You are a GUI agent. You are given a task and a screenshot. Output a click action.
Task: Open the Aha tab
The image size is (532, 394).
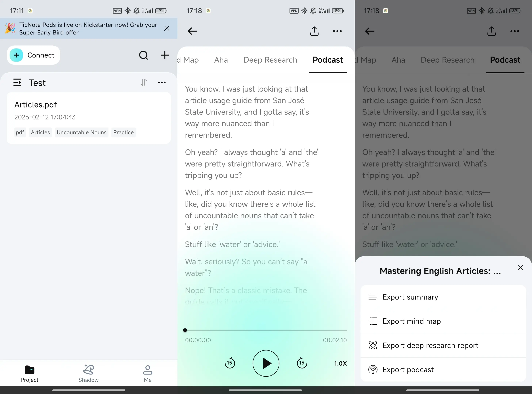pyautogui.click(x=221, y=60)
